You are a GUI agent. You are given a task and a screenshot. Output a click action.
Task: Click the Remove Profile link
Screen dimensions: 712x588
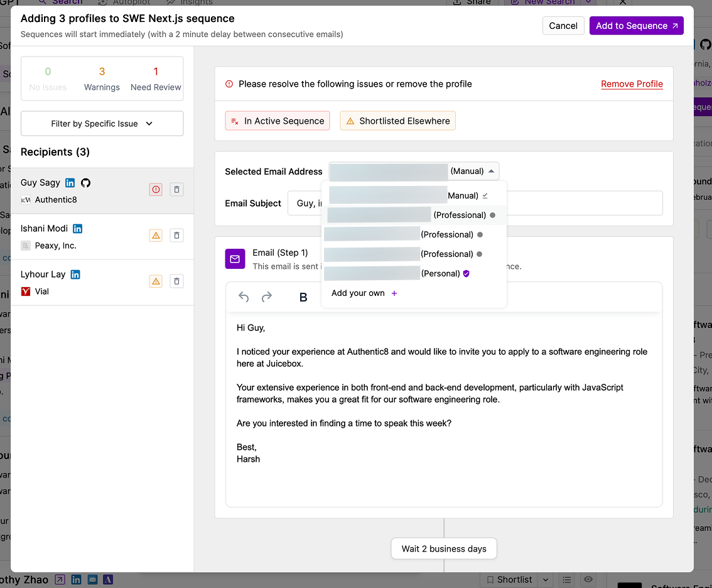(x=632, y=84)
